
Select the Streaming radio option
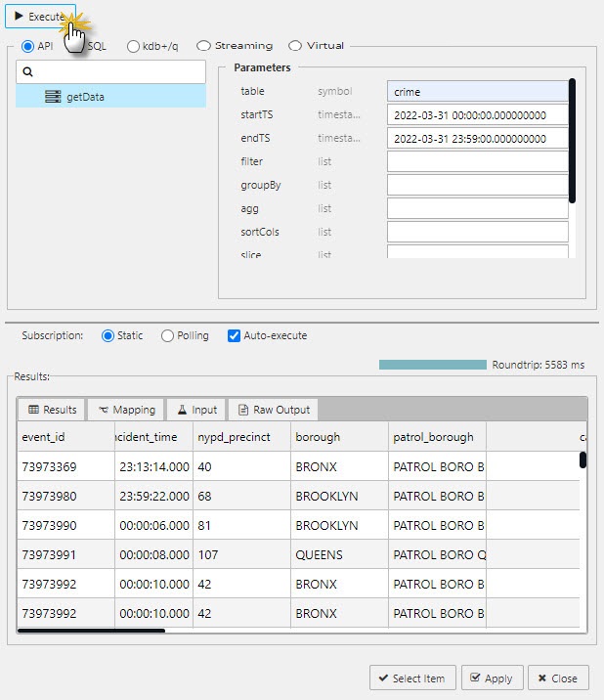(203, 45)
